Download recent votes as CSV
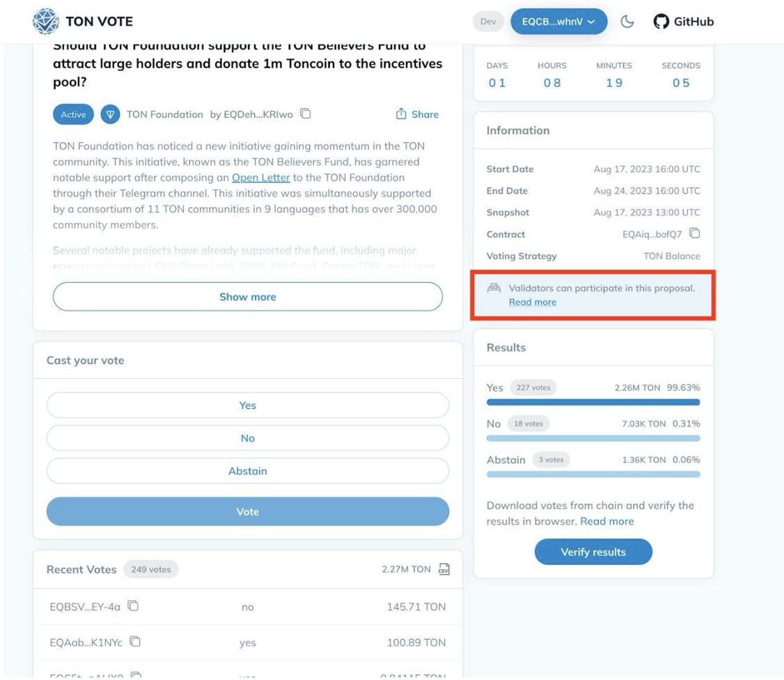784x680 pixels. (x=444, y=569)
